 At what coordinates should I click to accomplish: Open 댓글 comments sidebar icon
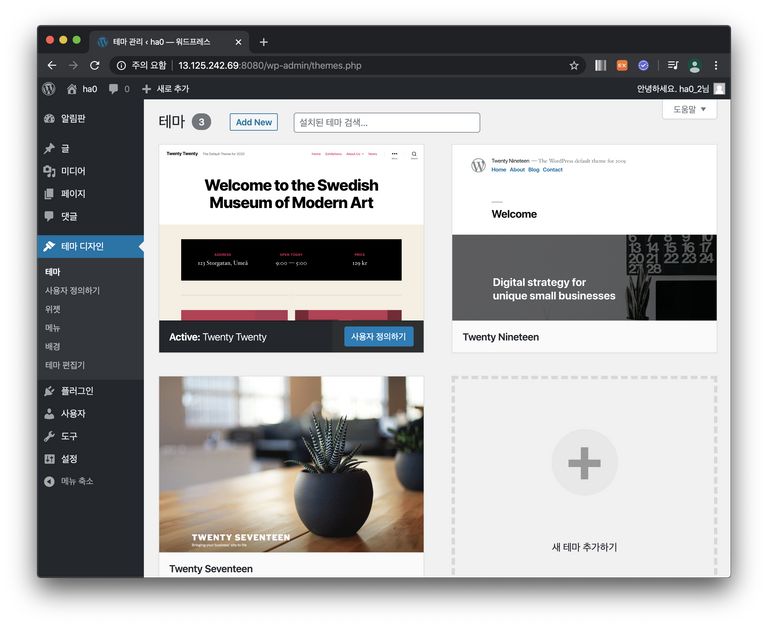point(49,216)
